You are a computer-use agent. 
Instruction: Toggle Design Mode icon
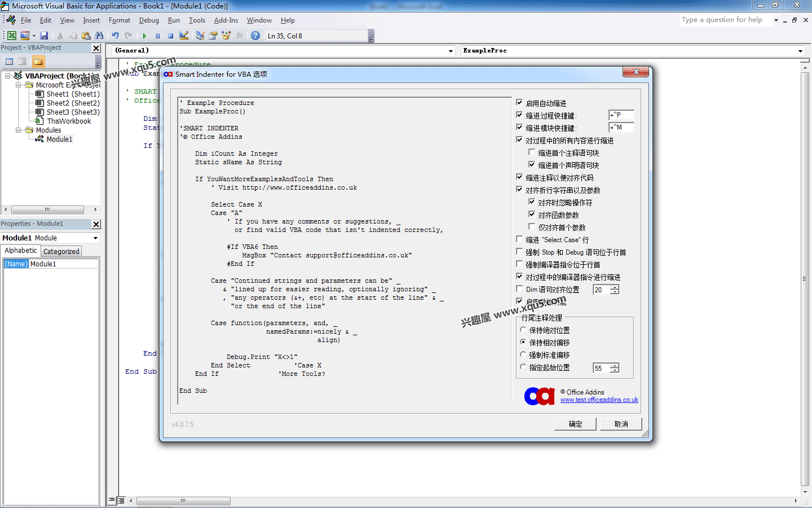tap(184, 36)
